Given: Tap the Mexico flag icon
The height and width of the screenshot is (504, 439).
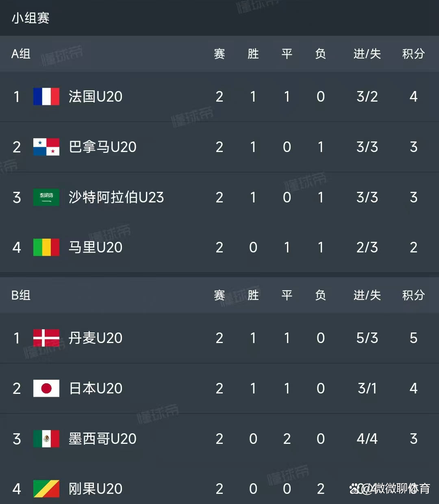Looking at the screenshot, I should pyautogui.click(x=46, y=439).
